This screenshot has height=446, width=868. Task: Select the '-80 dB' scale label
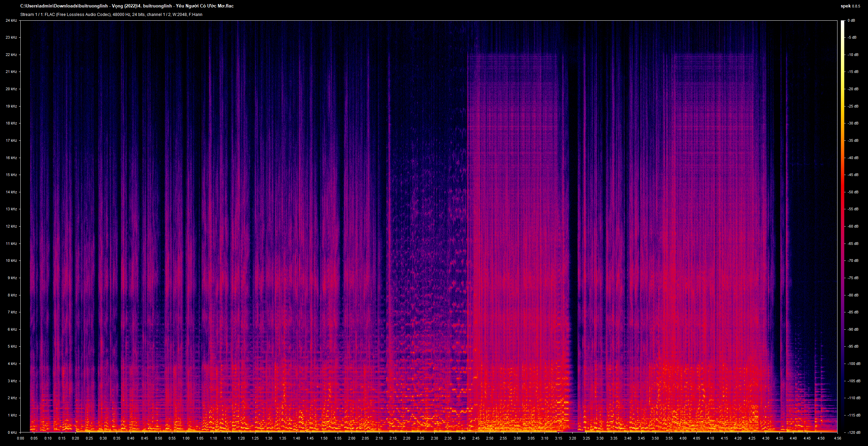pyautogui.click(x=853, y=295)
